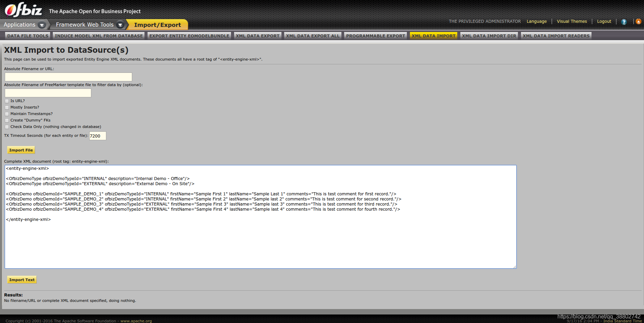Select the XML Data Import tab
Image resolution: width=644 pixels, height=323 pixels.
pyautogui.click(x=433, y=36)
